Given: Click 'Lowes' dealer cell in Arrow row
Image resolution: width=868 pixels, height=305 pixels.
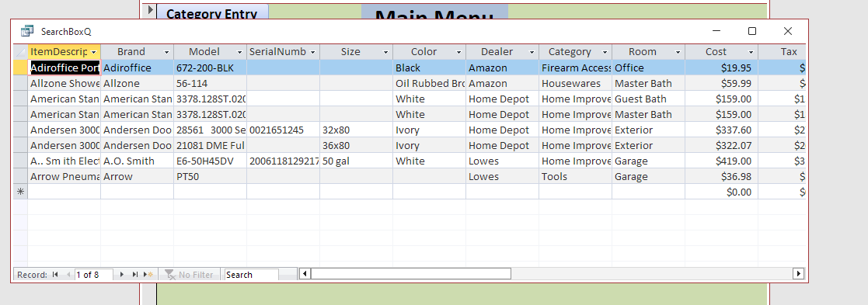Looking at the screenshot, I should click(x=502, y=176).
